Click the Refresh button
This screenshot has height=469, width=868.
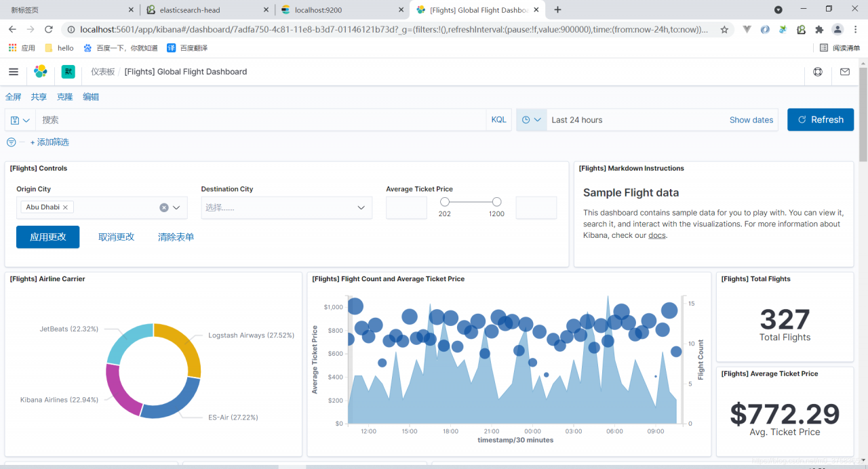click(x=821, y=120)
